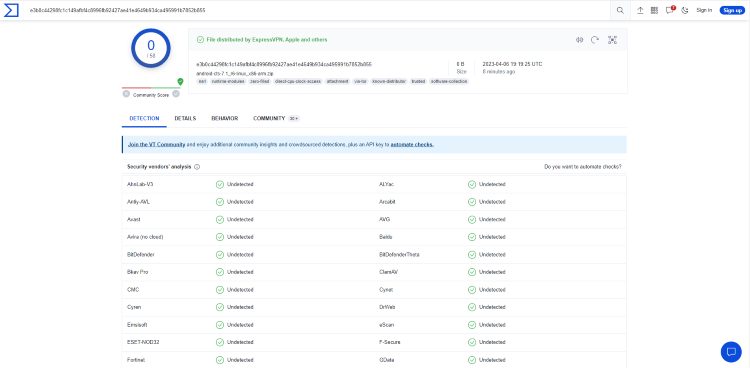
Task: Click the GData vendor name
Action: [386, 360]
